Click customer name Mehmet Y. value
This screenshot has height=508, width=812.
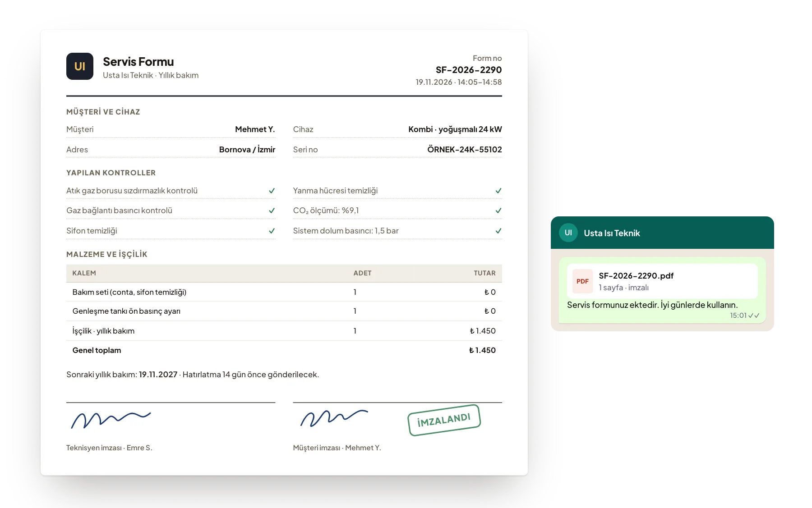point(255,129)
